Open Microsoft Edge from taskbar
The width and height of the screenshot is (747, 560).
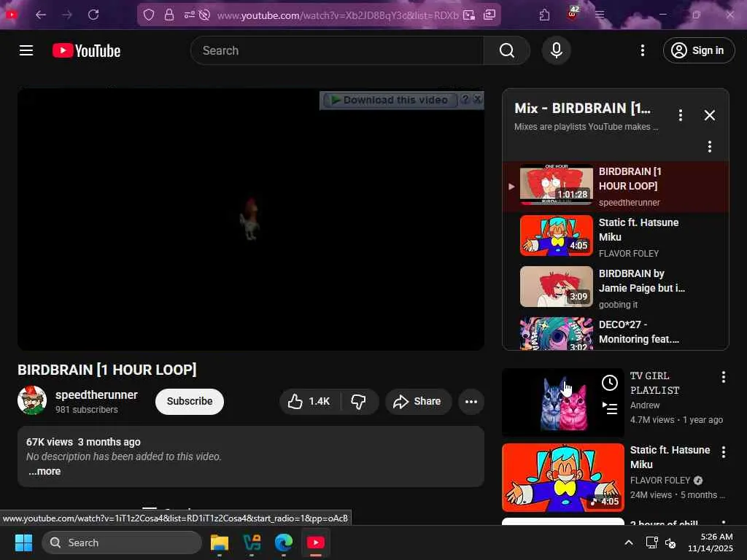click(284, 542)
